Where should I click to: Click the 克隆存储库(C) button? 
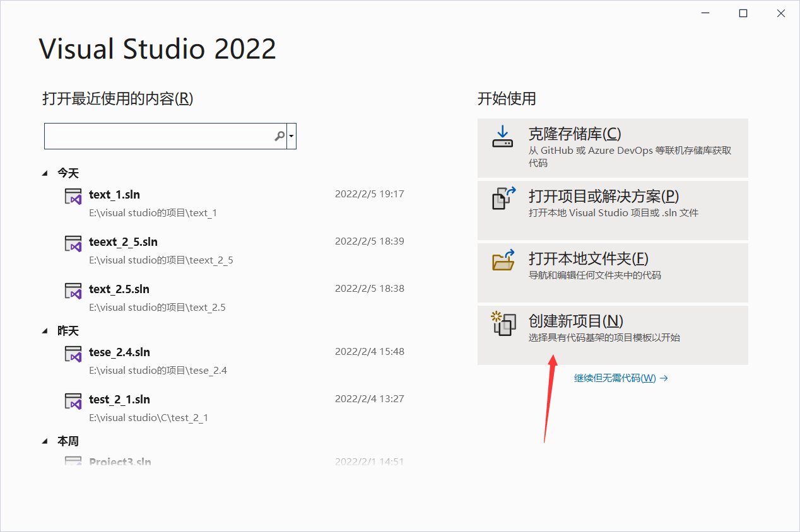point(613,147)
